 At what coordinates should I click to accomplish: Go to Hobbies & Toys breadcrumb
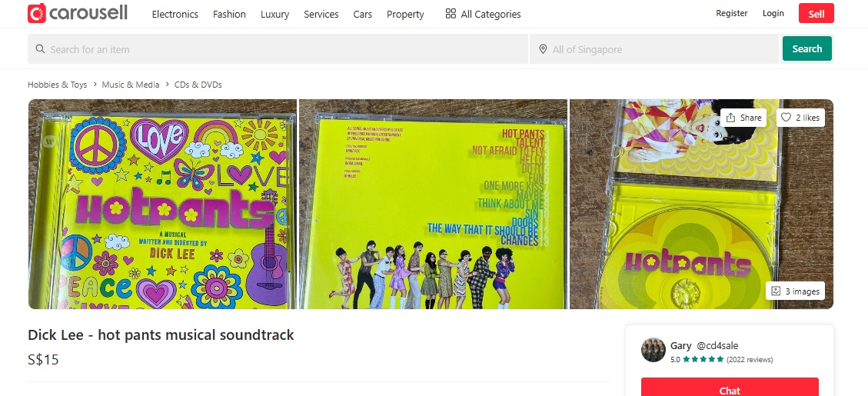tap(58, 85)
